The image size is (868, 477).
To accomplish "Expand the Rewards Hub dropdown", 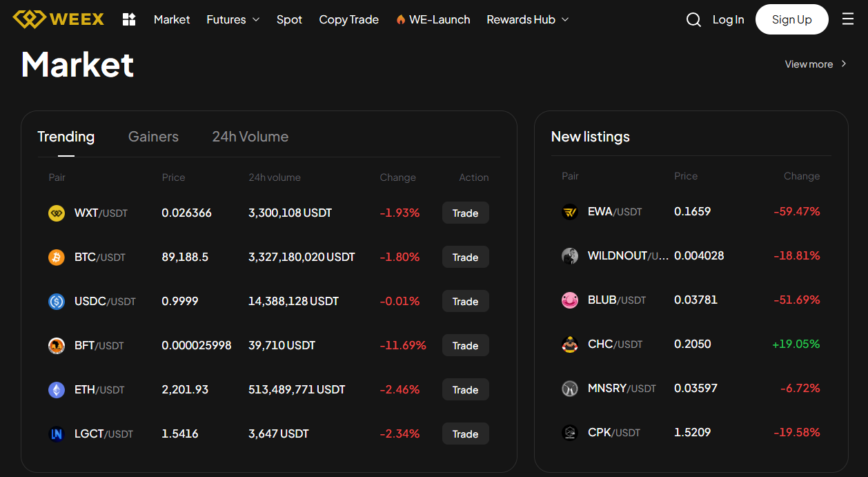I will [x=527, y=19].
